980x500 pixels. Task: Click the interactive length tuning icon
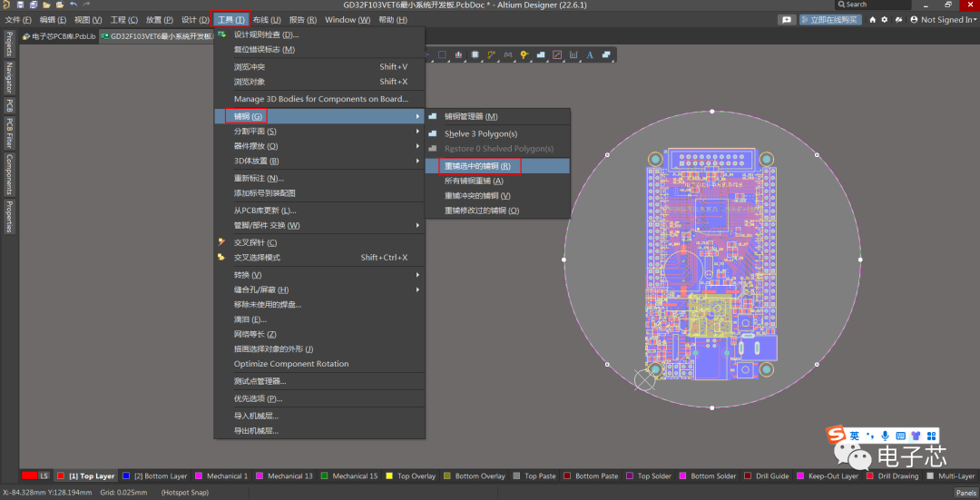pyautogui.click(x=507, y=55)
